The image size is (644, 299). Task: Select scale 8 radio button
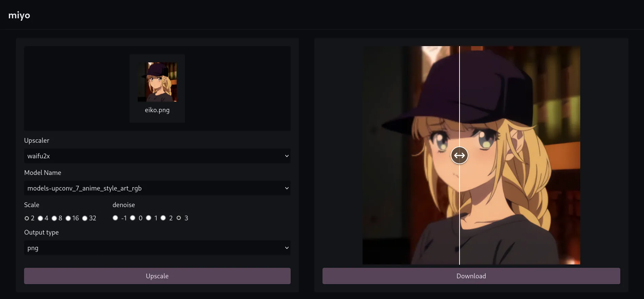click(x=54, y=218)
